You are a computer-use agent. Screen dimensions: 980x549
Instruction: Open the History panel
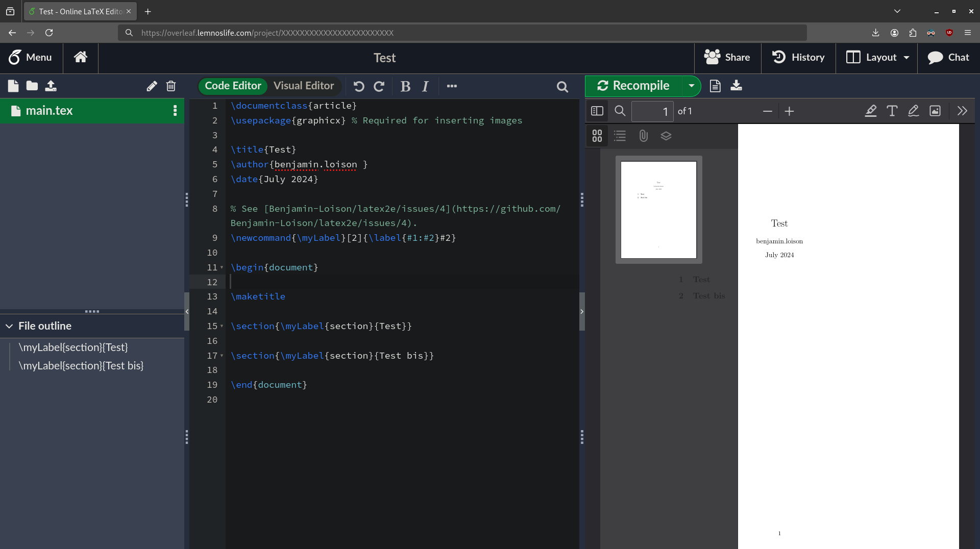pyautogui.click(x=799, y=58)
